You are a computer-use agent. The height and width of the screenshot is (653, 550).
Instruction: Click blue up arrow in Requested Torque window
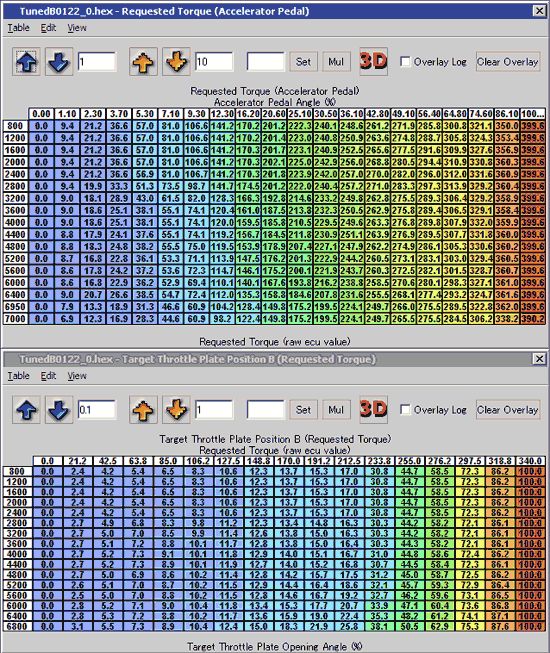[x=26, y=62]
